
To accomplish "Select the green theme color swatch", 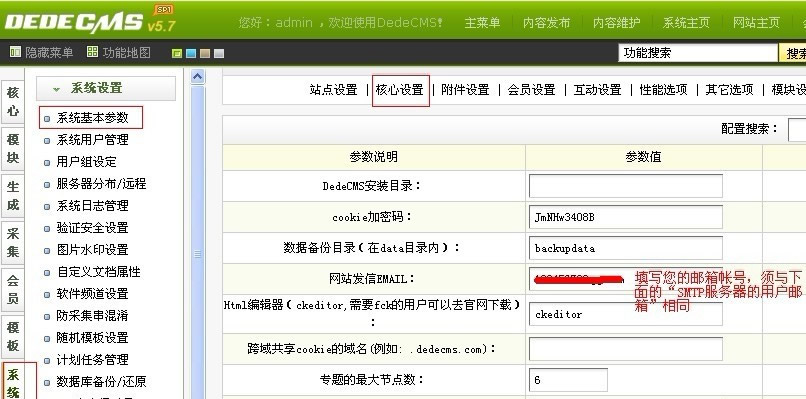I will click(177, 53).
